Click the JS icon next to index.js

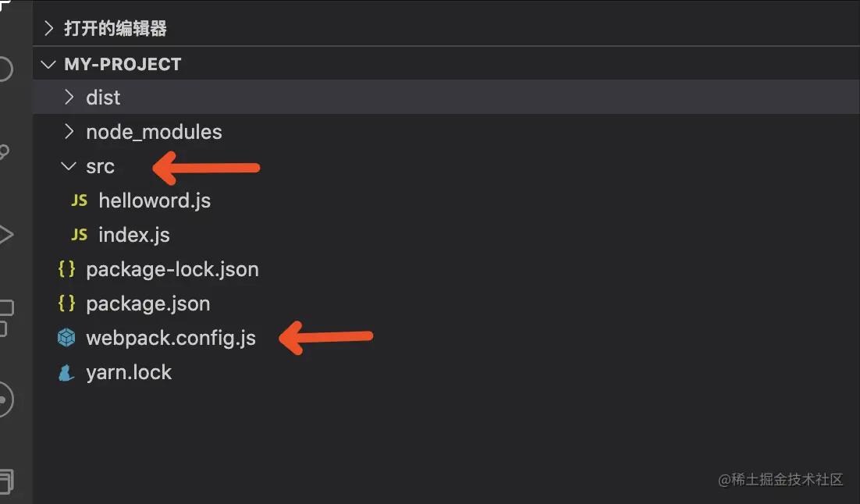click(x=79, y=235)
